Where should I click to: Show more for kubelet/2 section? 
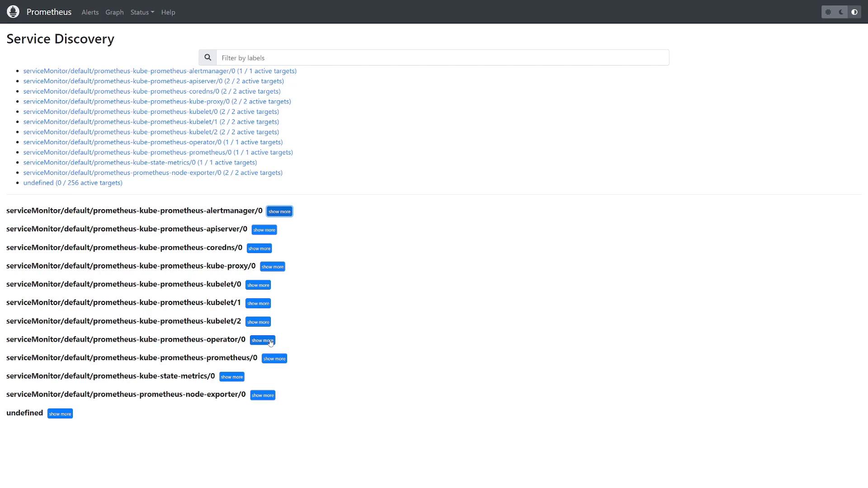[x=258, y=322]
